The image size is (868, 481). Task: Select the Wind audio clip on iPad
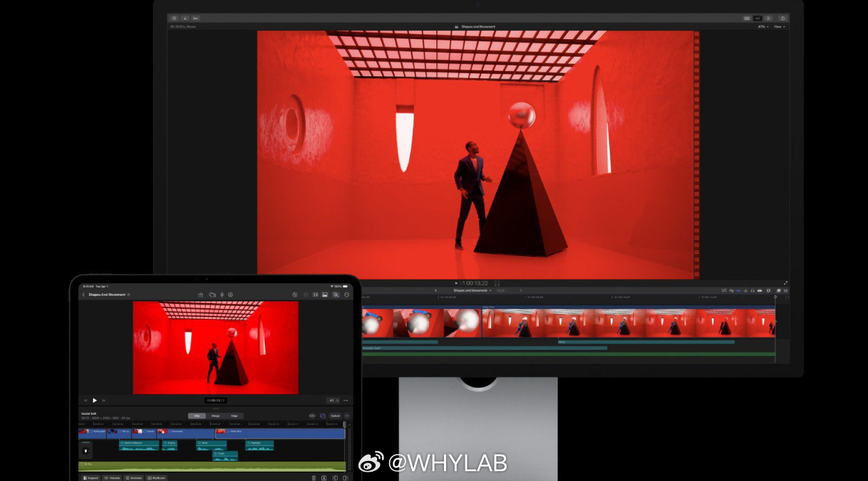[x=211, y=445]
